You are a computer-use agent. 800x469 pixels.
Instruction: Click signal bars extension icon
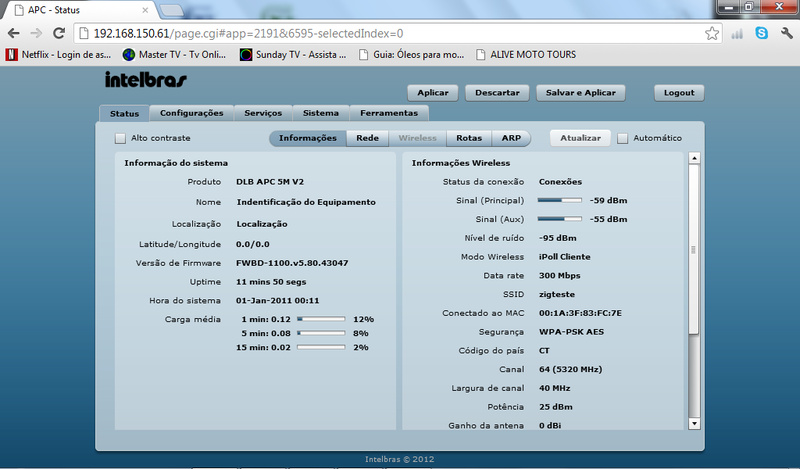(x=737, y=34)
